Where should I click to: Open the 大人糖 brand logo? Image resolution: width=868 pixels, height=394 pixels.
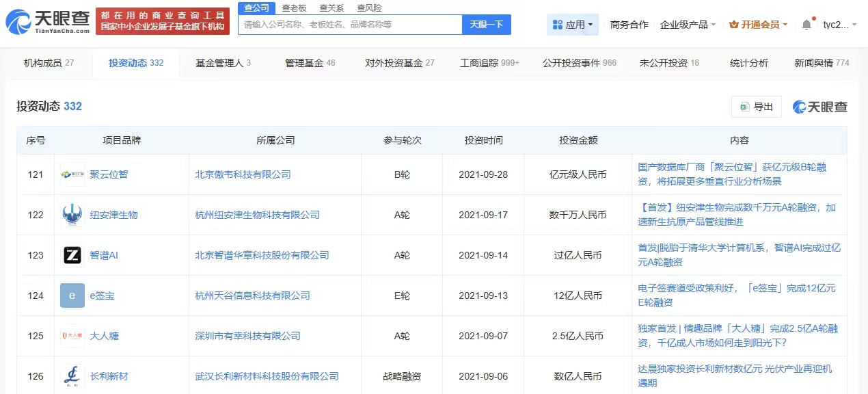pyautogui.click(x=72, y=336)
